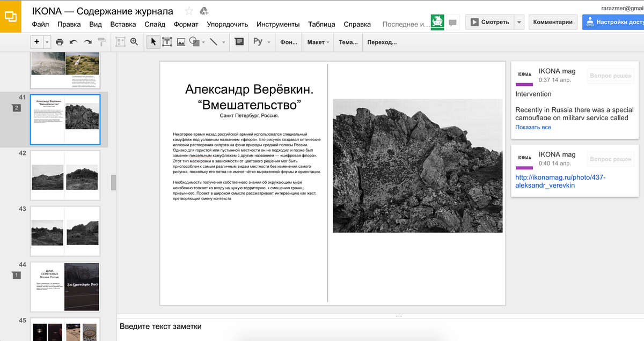Redo the last action
644x341 pixels.
(87, 41)
